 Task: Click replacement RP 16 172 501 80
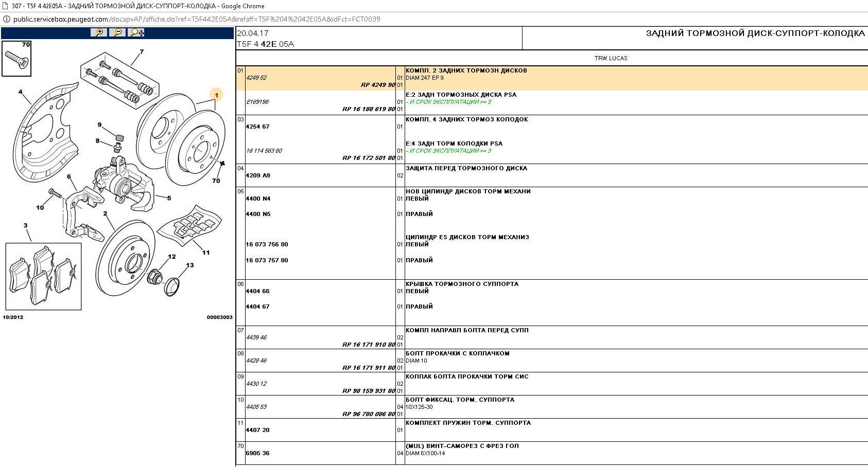click(369, 158)
